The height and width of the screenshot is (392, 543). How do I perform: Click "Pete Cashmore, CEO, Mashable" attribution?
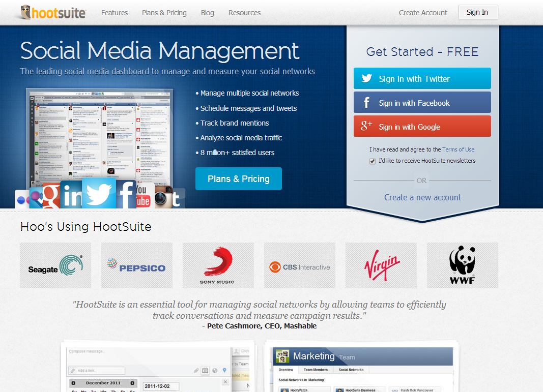click(262, 326)
